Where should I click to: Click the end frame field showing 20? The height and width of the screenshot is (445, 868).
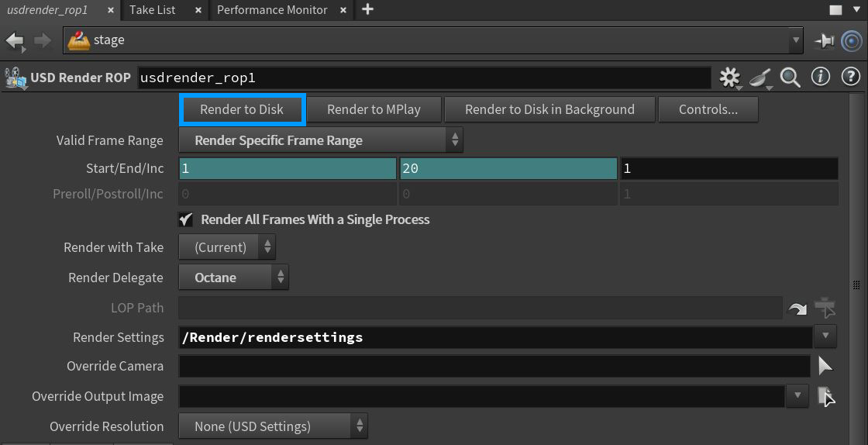pos(508,168)
